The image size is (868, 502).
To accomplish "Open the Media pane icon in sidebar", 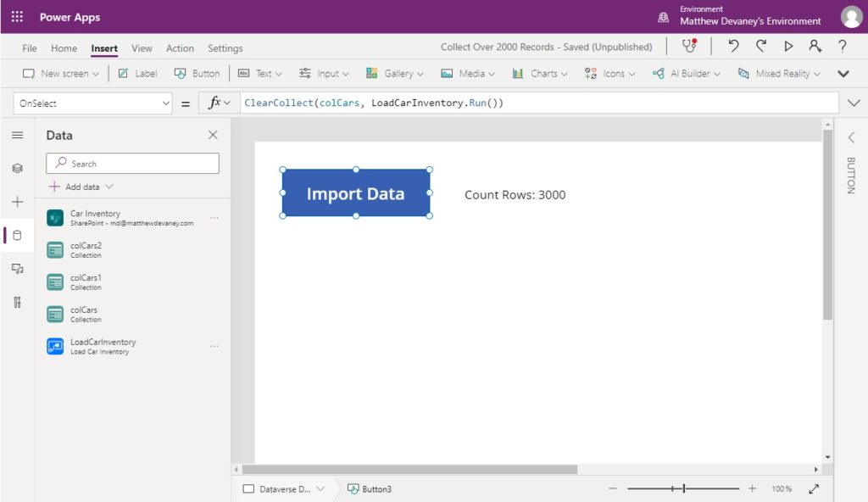I will point(17,269).
